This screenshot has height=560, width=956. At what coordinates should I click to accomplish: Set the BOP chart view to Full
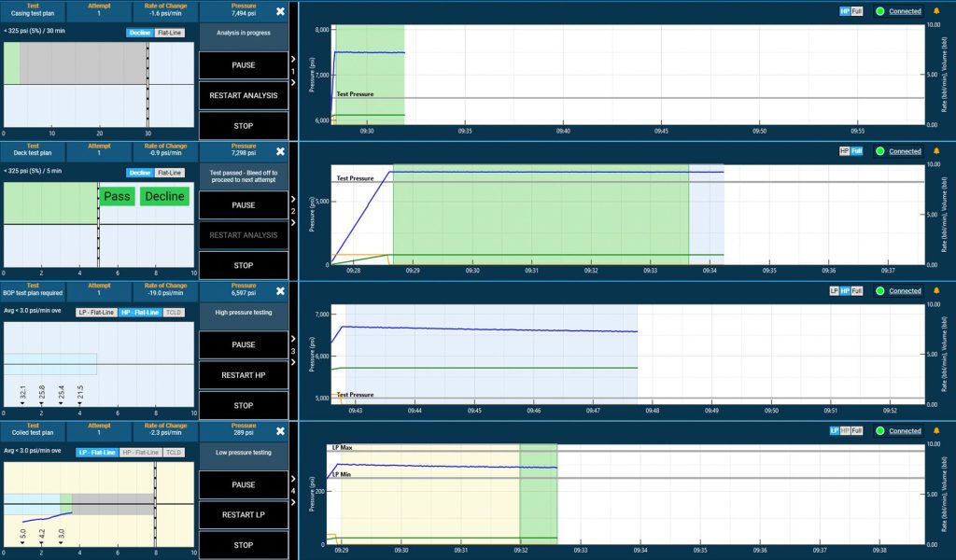(857, 290)
